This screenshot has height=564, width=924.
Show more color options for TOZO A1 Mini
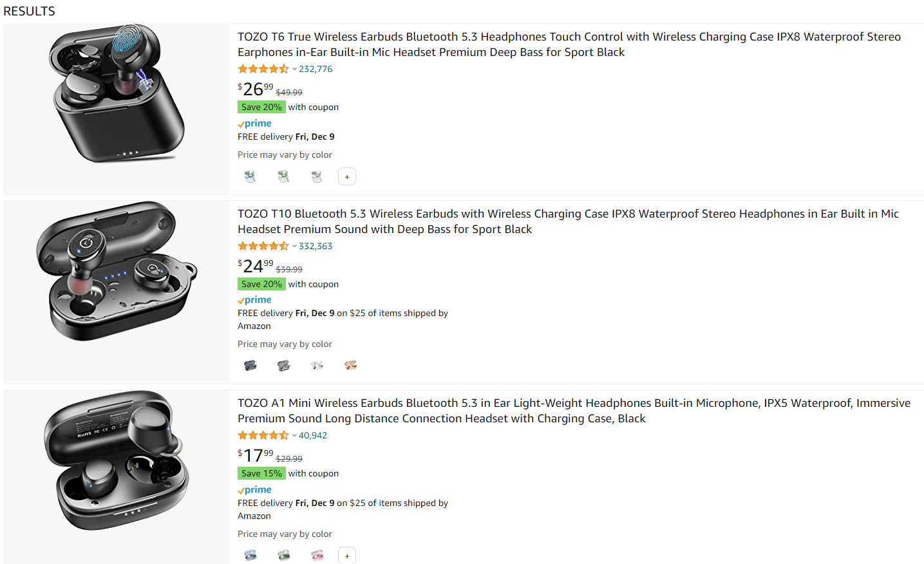(347, 555)
